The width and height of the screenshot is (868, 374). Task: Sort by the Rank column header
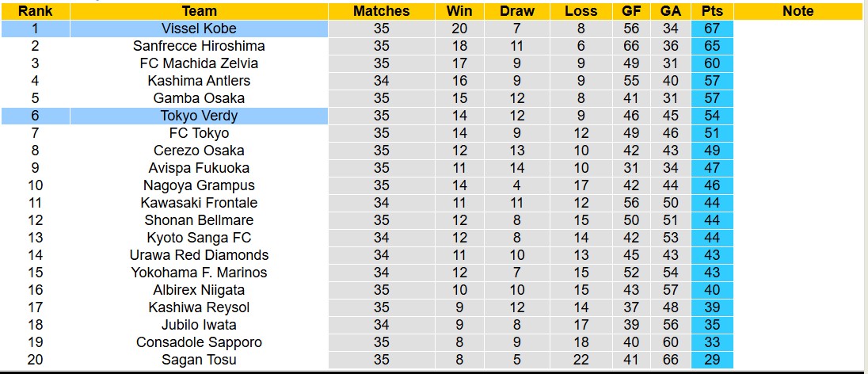[35, 11]
